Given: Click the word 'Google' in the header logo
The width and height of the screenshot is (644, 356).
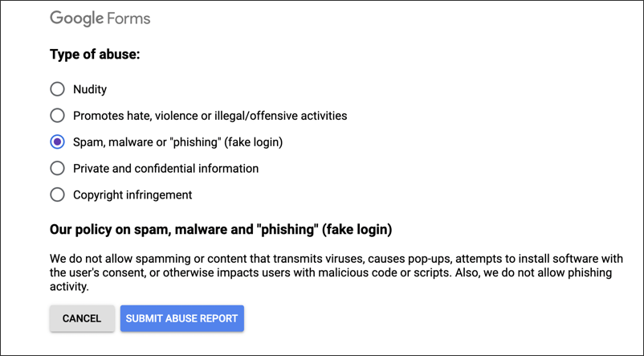Looking at the screenshot, I should pyautogui.click(x=77, y=19).
